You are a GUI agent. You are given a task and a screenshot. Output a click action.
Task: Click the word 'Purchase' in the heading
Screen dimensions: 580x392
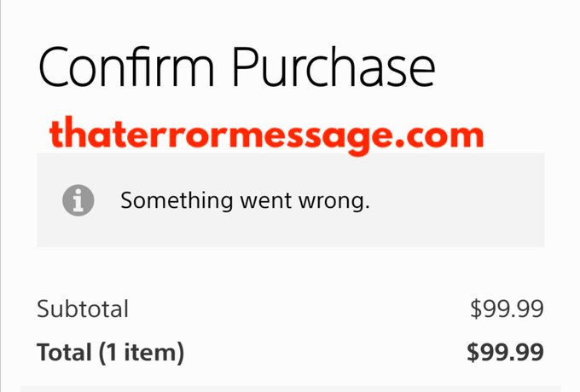click(x=333, y=67)
